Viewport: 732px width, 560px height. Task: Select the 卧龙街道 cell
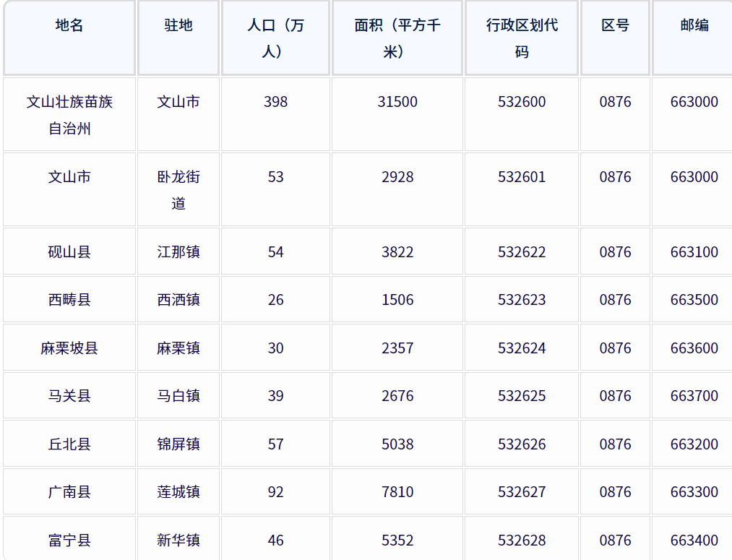178,189
